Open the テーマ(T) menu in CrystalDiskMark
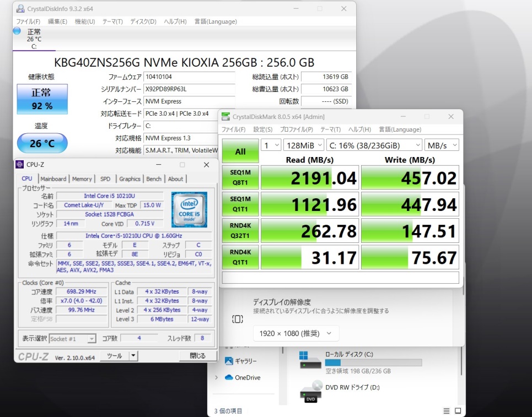Screen dimensions: 532x417 330,129
